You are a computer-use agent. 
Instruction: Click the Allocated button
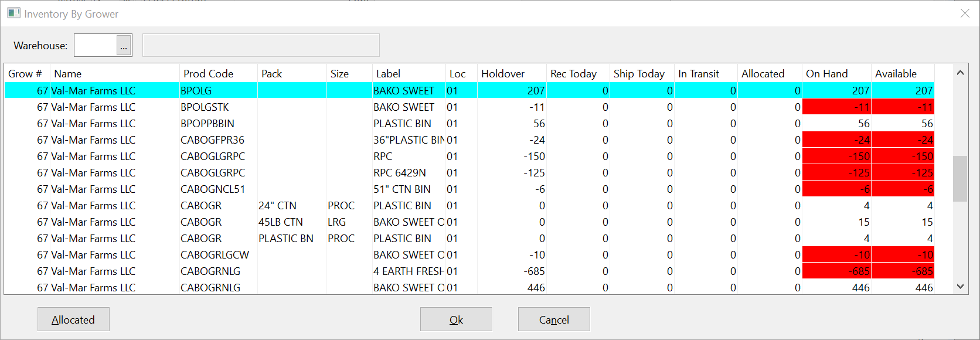73,319
